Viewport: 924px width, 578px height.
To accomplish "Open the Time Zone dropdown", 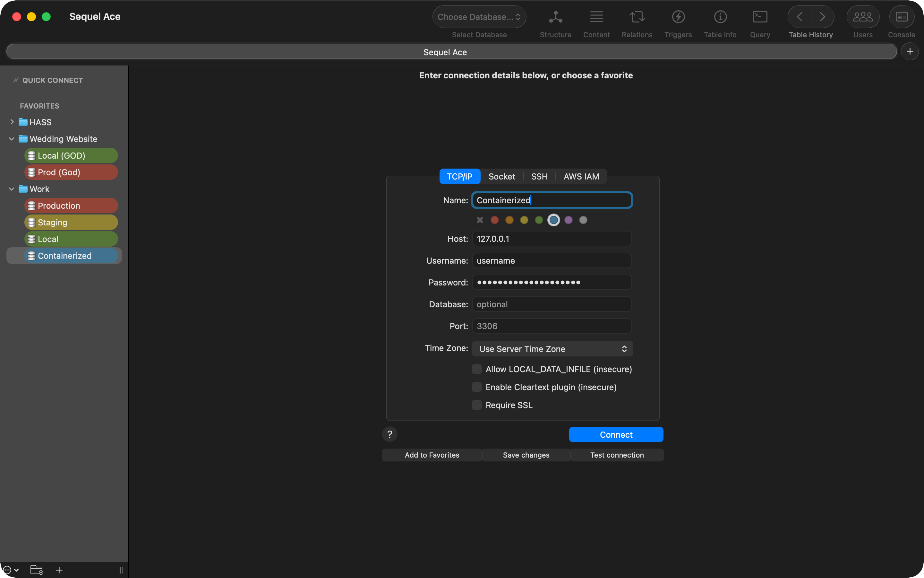I will pos(552,349).
